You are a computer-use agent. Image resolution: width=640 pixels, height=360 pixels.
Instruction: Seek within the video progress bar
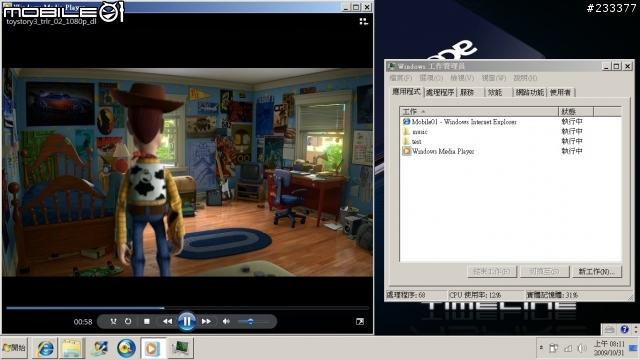[x=187, y=308]
